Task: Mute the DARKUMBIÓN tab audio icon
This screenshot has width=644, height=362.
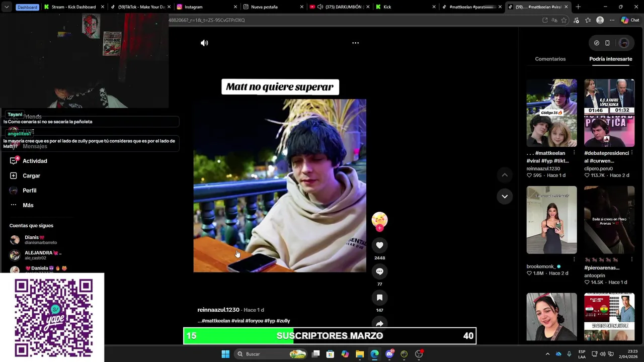Action: tap(320, 7)
